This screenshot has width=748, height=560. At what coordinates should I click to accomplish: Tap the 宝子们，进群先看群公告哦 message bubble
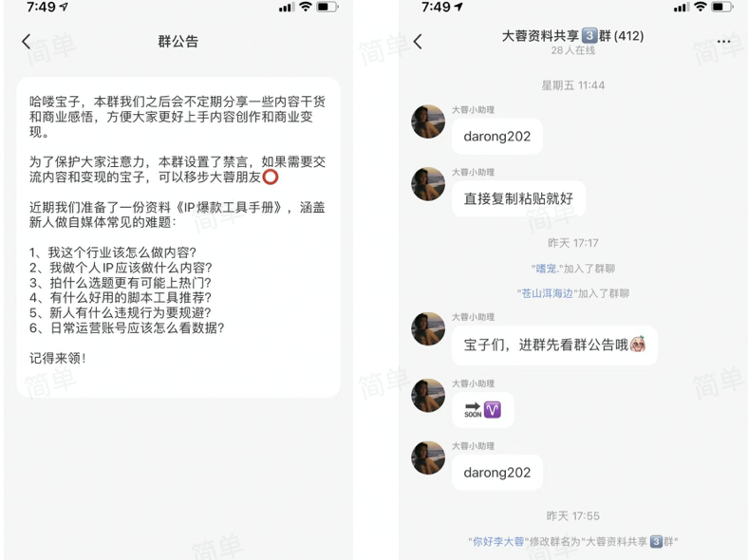point(554,345)
